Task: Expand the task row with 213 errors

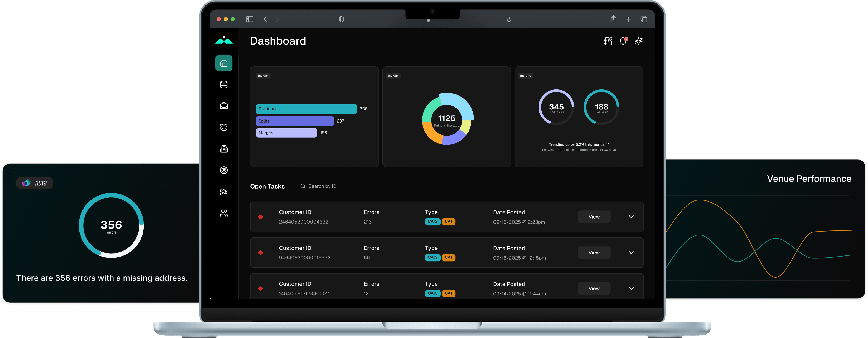Action: point(631,217)
